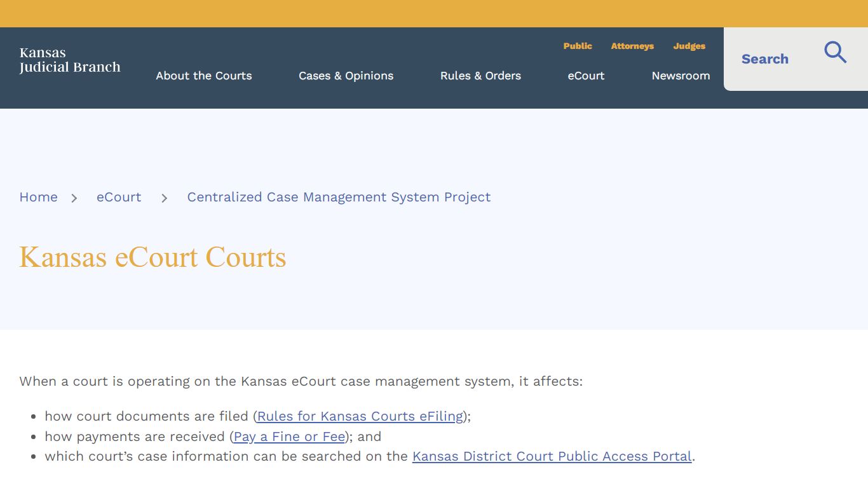
Task: Click the breadcrumb chevron after Home
Action: 74,198
